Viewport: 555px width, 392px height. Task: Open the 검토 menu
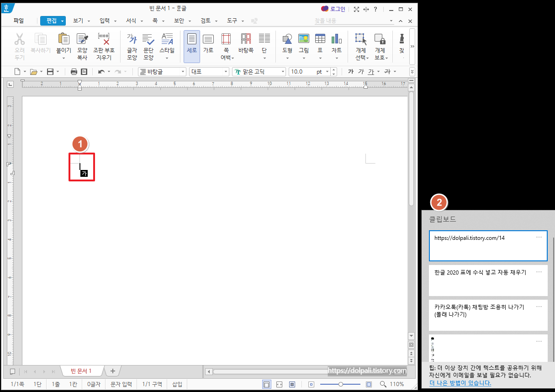(206, 21)
